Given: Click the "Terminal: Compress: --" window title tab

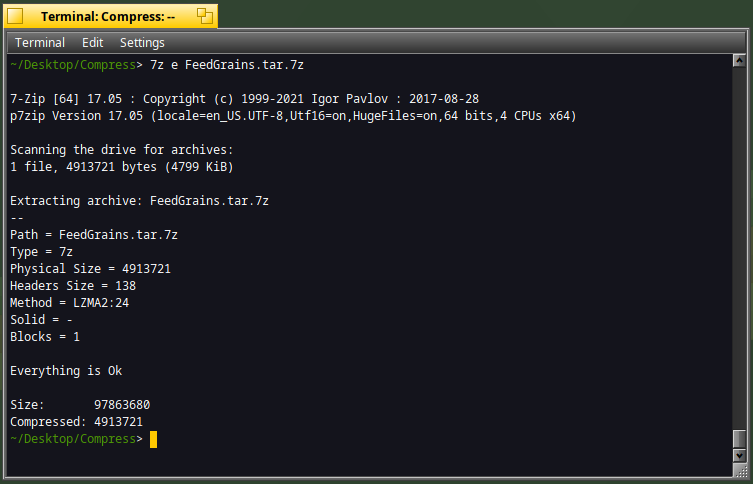Looking at the screenshot, I should (110, 17).
